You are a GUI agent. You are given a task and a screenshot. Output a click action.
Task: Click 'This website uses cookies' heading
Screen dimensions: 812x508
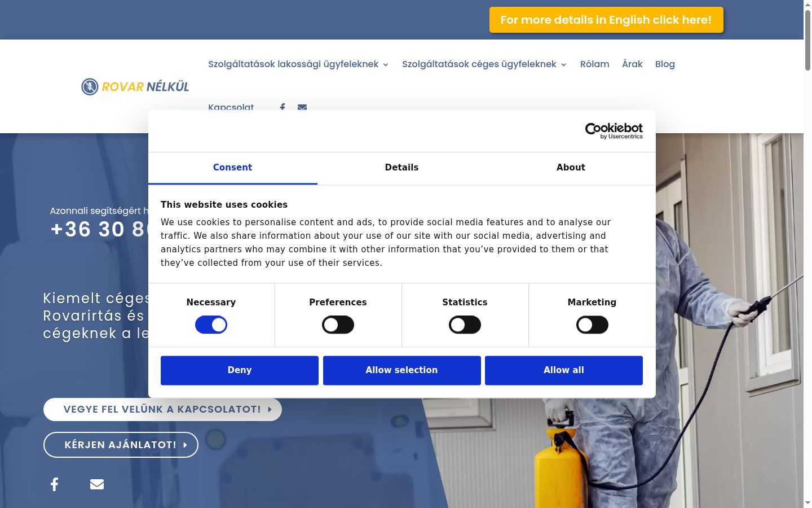coord(224,204)
